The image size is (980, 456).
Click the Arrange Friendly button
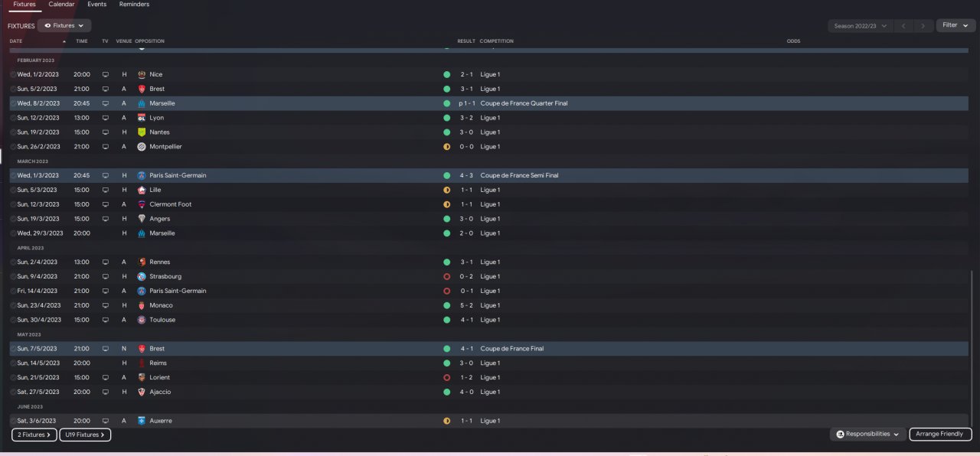coord(940,434)
